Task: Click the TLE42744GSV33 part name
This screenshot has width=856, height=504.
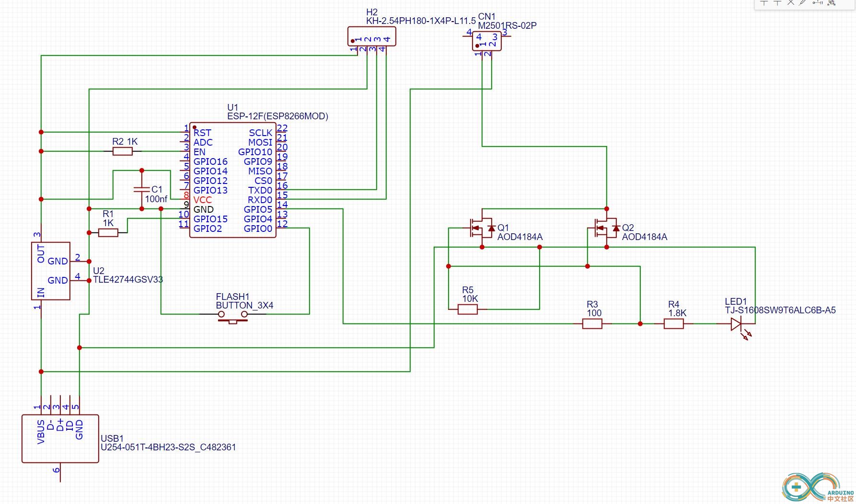Action: click(128, 279)
